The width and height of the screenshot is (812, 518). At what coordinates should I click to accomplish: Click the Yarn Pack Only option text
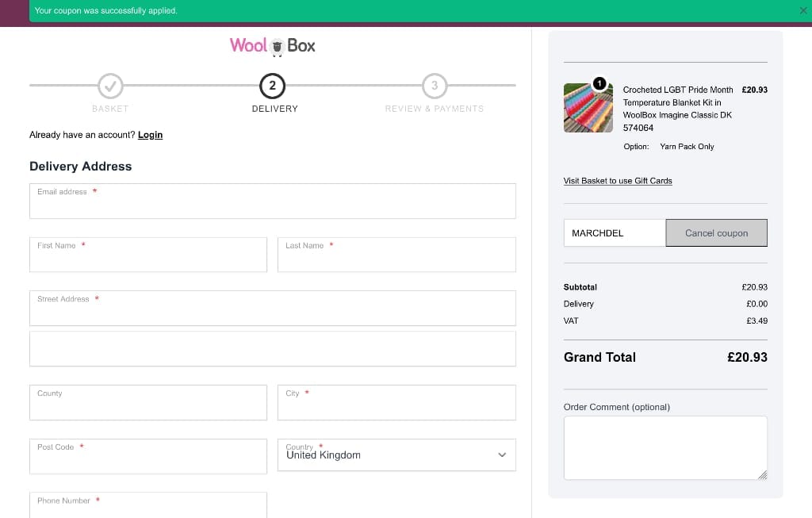[x=687, y=147]
